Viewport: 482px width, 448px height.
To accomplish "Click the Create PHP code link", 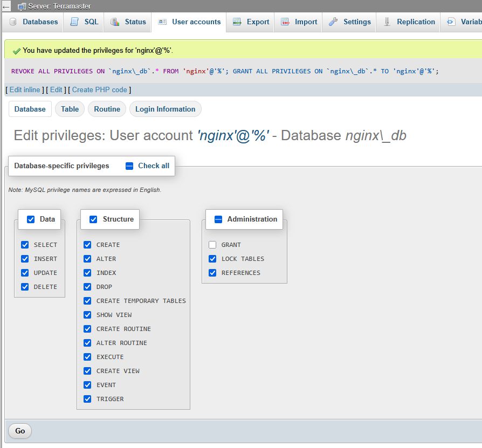I will (x=100, y=89).
